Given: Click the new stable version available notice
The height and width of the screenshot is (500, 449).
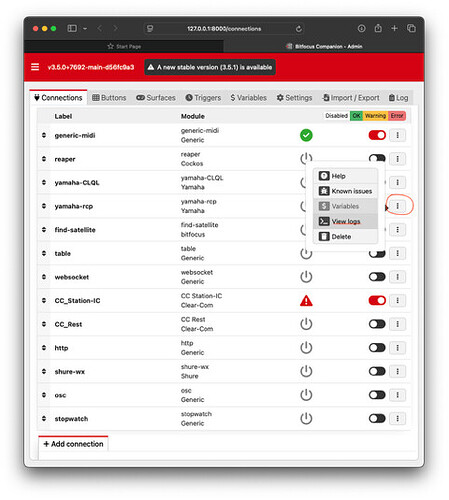Looking at the screenshot, I should tap(210, 67).
